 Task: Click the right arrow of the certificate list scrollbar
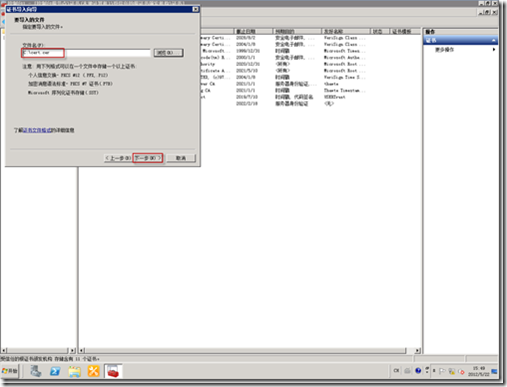coord(417,351)
